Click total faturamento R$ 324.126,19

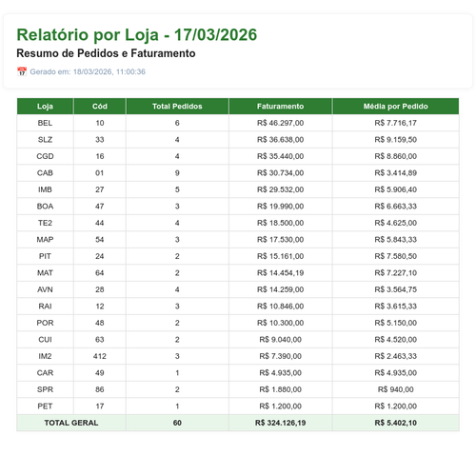click(280, 423)
